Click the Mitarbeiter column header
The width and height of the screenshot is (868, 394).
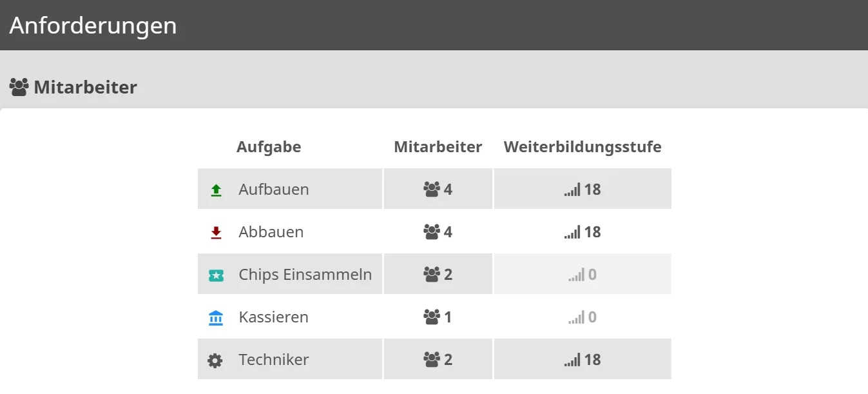click(x=438, y=147)
